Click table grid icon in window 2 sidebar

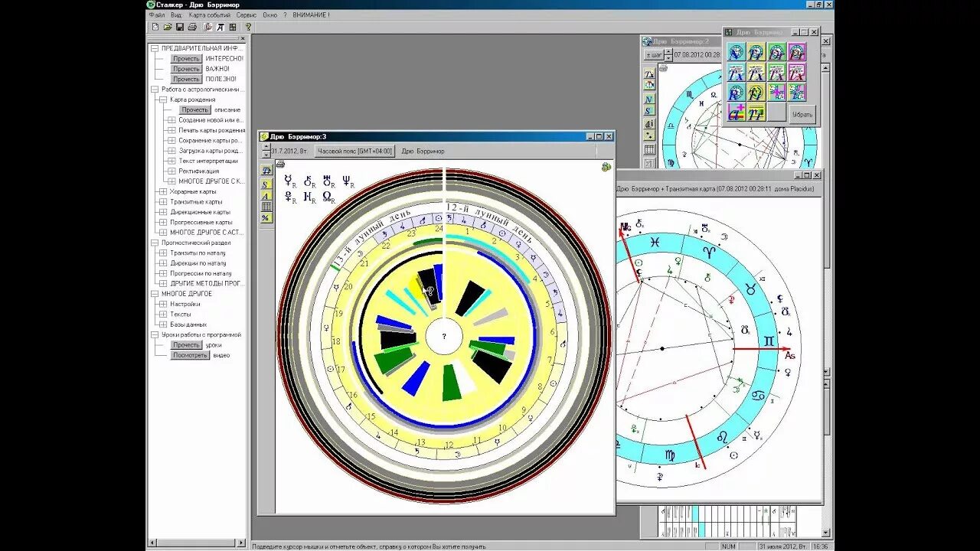649,150
